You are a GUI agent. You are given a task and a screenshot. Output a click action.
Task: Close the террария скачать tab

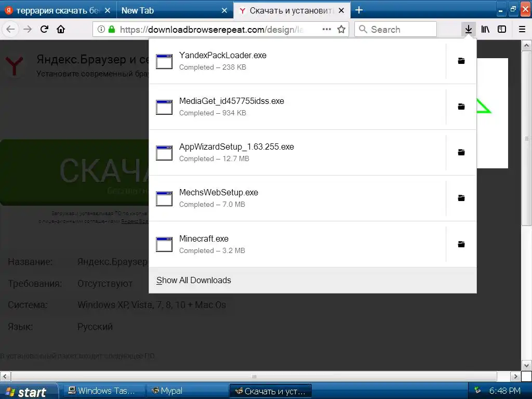pyautogui.click(x=107, y=10)
